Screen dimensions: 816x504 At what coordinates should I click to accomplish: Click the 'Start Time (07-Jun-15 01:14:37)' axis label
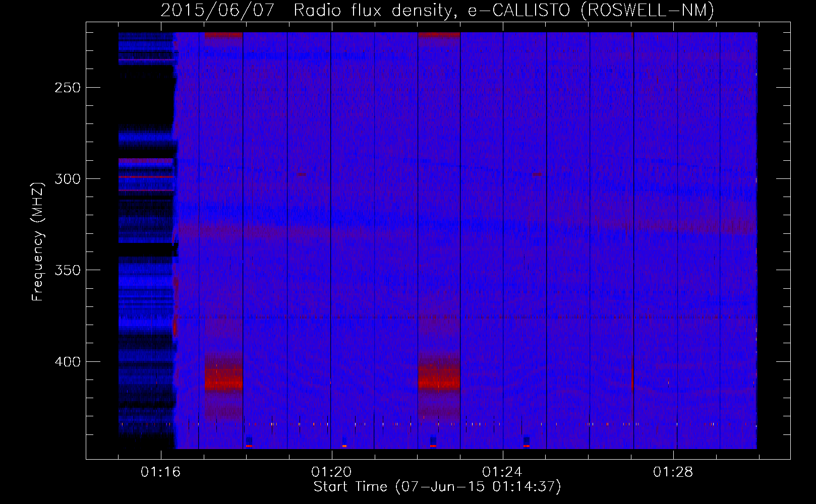tap(437, 487)
